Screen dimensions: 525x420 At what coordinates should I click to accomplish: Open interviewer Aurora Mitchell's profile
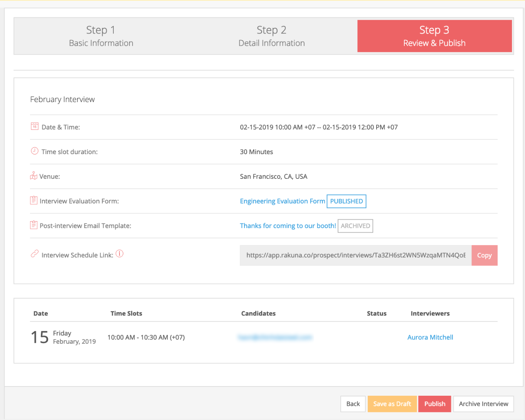click(x=430, y=337)
